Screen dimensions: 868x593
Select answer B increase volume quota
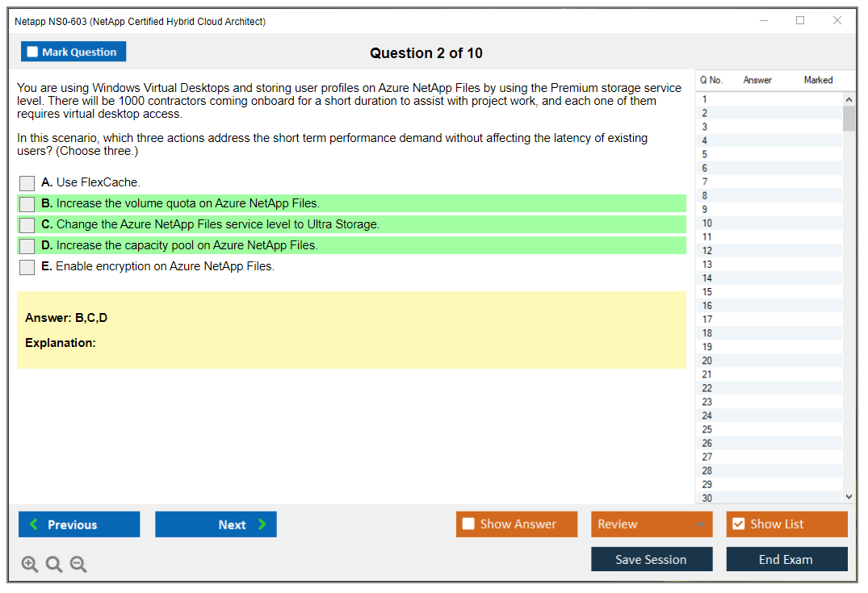(x=27, y=204)
